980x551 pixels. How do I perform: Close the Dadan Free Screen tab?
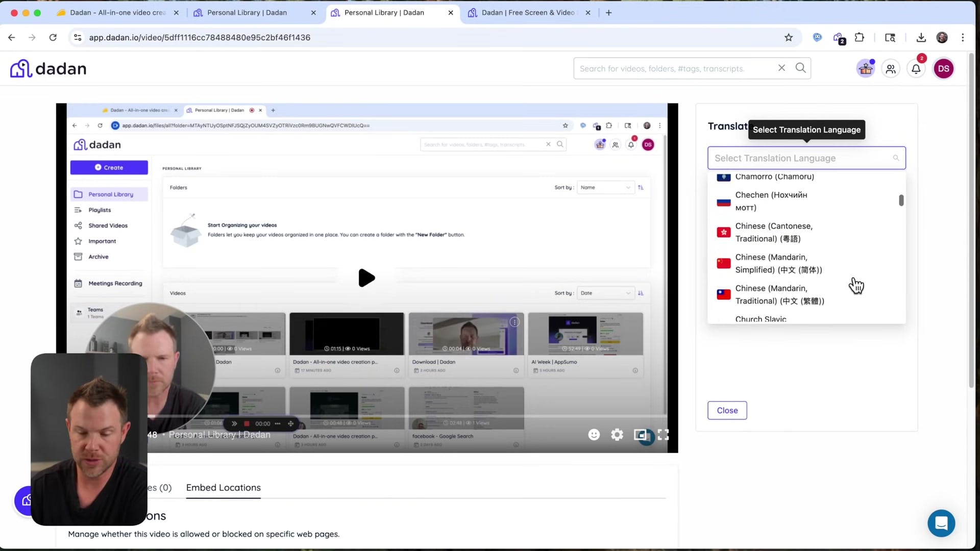click(x=588, y=13)
